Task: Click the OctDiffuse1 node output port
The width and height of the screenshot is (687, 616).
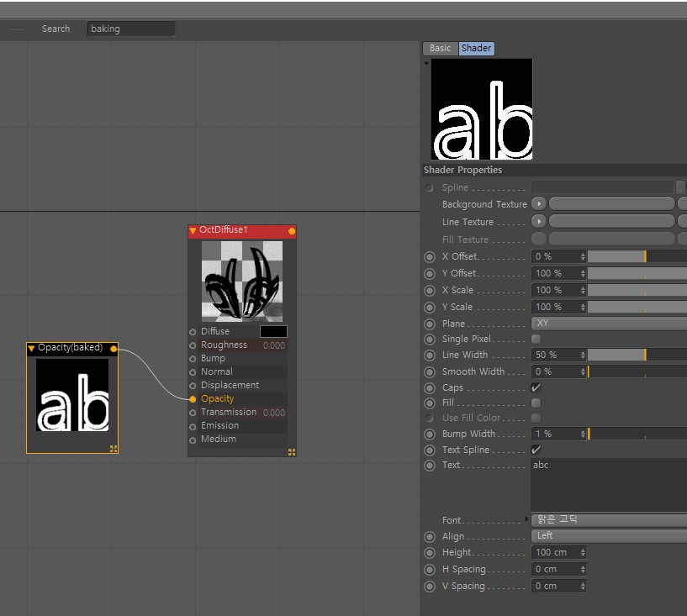Action: 292,231
